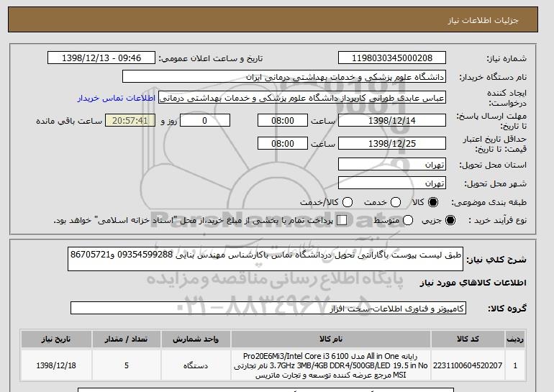
Task: Click the تعداد / مقدار column header
Action: click(126, 339)
